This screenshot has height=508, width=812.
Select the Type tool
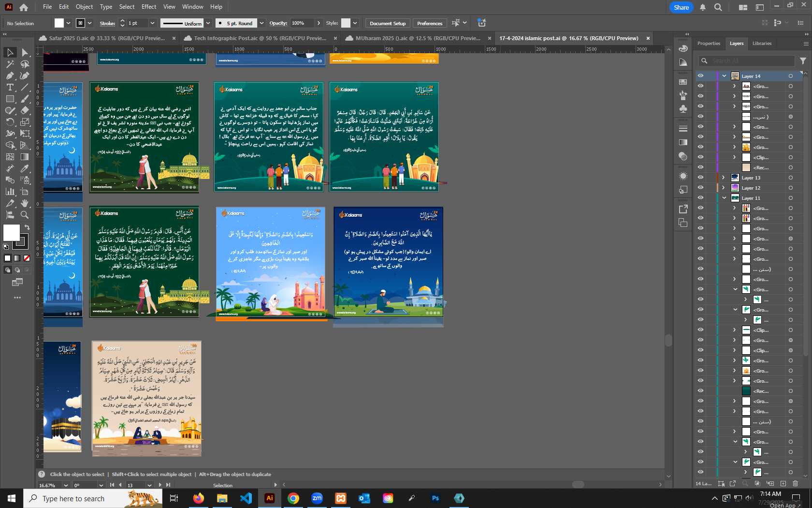[10, 87]
